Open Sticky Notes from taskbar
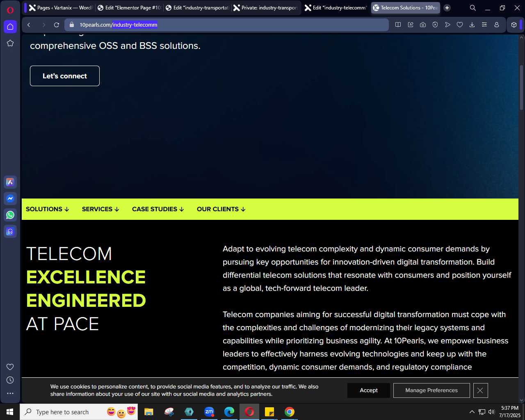Screen dimensions: 525x420 point(269,412)
